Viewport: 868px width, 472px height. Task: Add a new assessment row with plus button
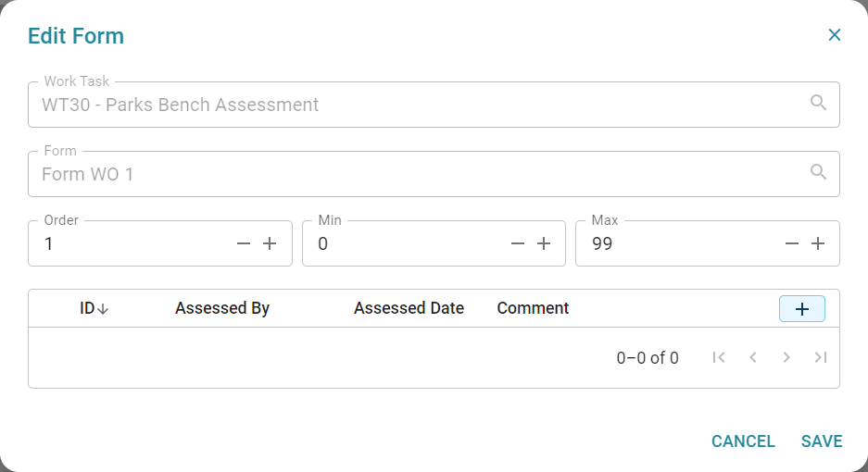click(802, 309)
